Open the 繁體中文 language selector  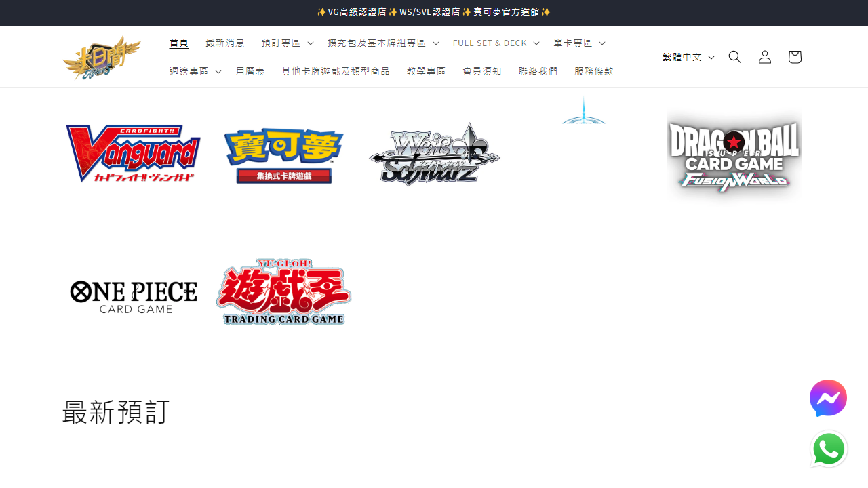pyautogui.click(x=688, y=57)
